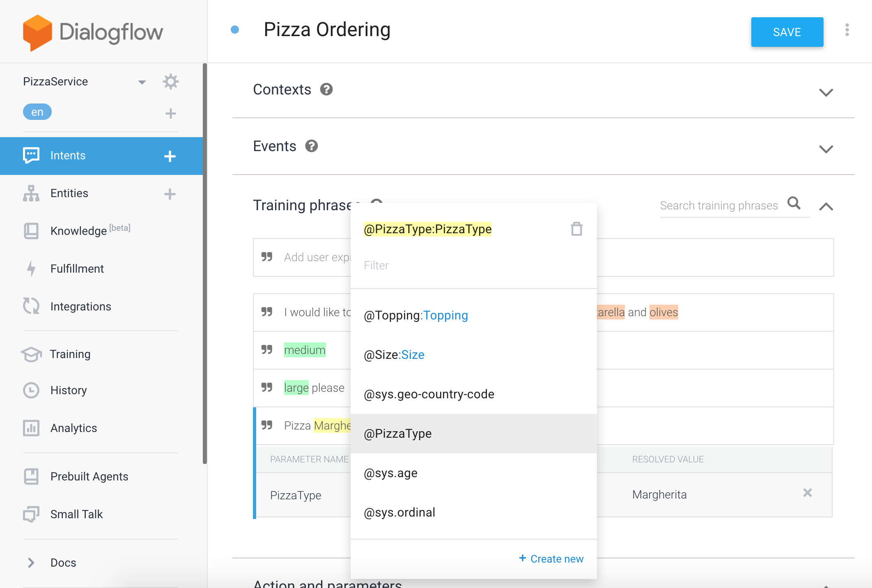Expand the Docs sidebar item

click(x=31, y=563)
